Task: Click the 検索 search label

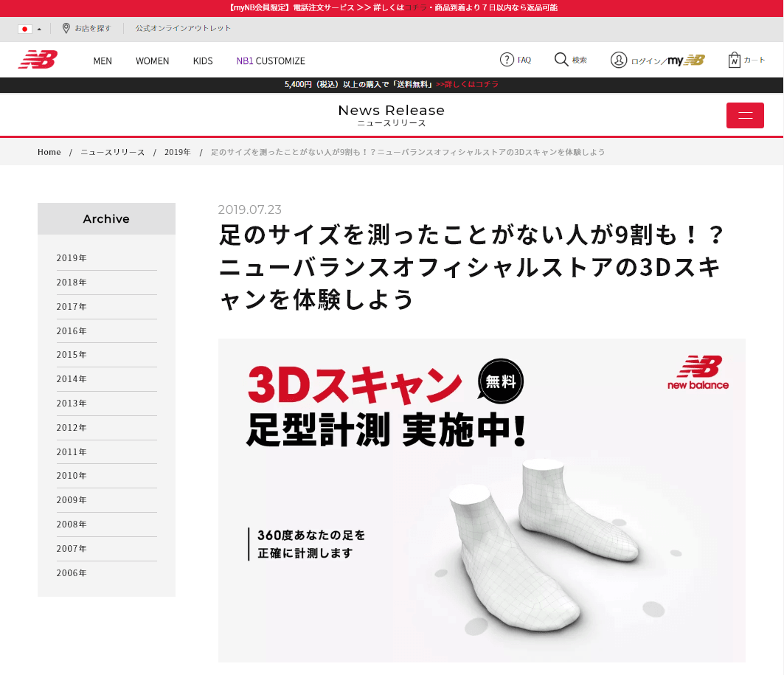Action: [x=580, y=60]
